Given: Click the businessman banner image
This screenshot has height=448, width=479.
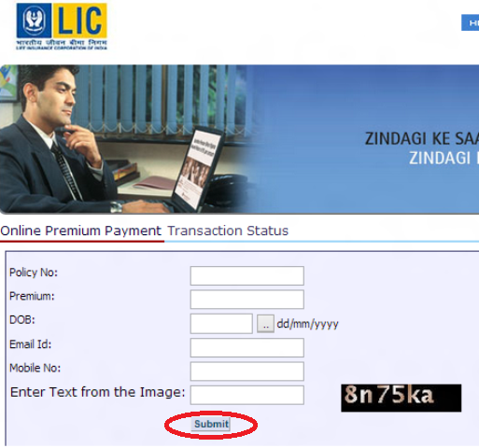Looking at the screenshot, I should tap(239, 139).
